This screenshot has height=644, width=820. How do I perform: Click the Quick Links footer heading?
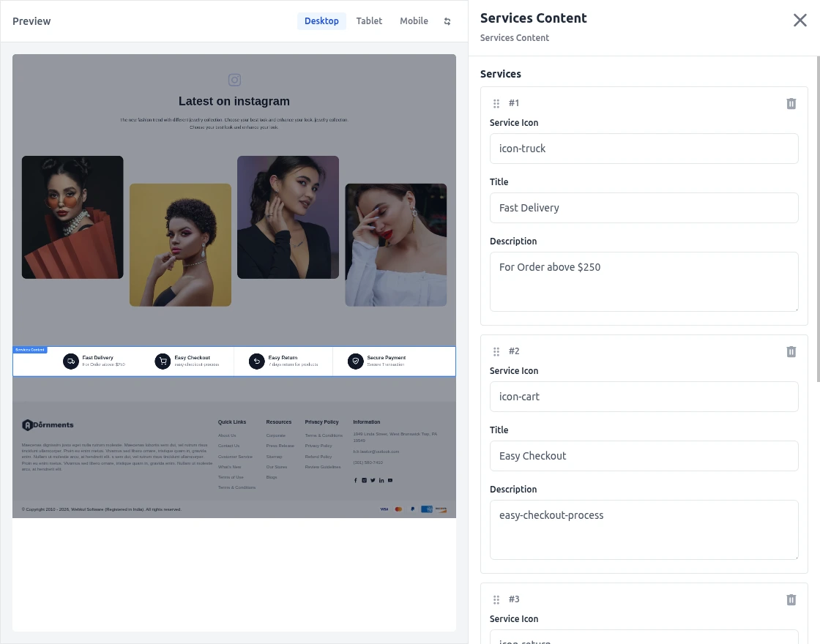tap(232, 422)
